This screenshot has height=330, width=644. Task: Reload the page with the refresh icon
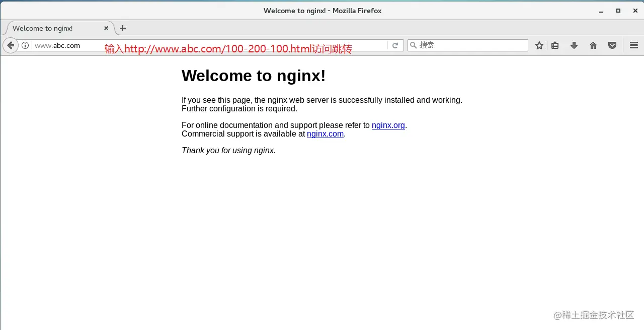tap(395, 45)
